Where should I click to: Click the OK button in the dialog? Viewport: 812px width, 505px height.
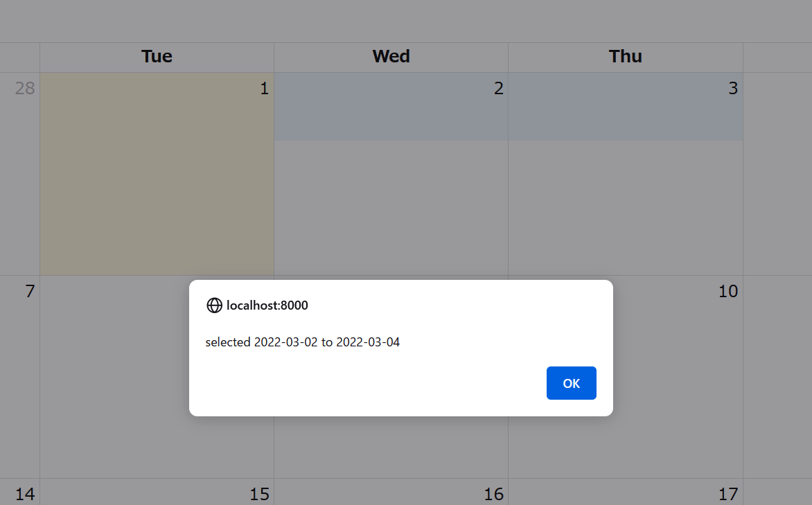coord(571,383)
